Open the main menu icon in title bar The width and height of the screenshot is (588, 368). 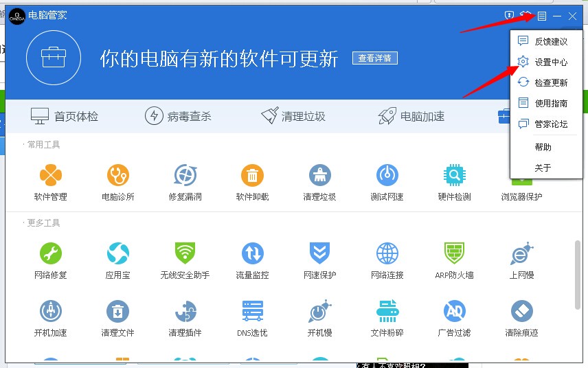[542, 16]
